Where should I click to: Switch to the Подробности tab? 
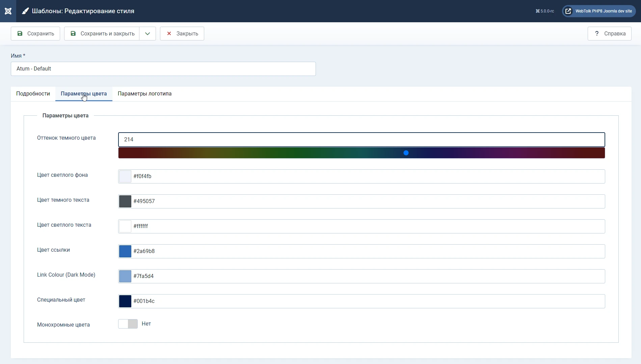click(33, 94)
